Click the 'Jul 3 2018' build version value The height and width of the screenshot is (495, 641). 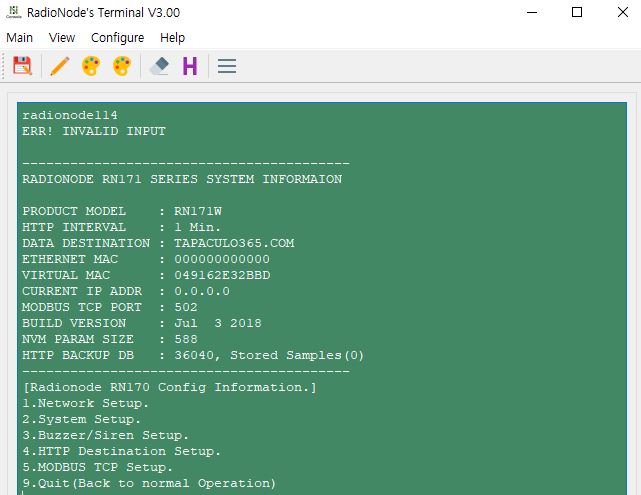tap(218, 323)
